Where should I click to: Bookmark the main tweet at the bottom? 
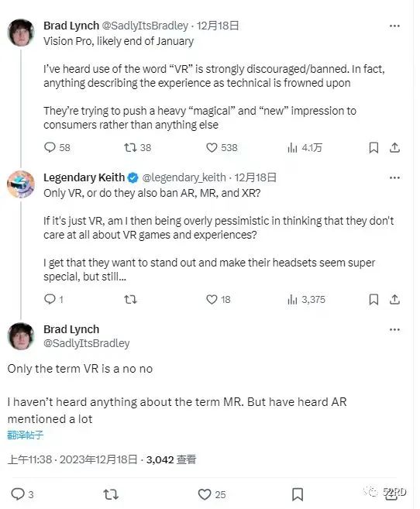coord(298,494)
